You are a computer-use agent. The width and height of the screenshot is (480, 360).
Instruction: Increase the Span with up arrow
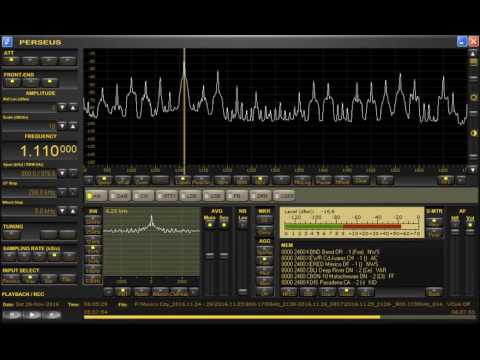73,173
